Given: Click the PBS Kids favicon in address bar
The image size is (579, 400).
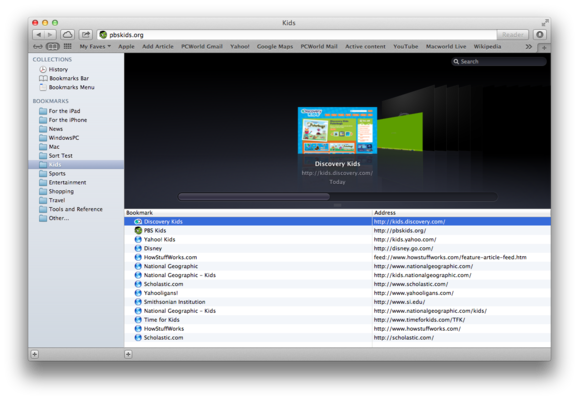Looking at the screenshot, I should coord(103,35).
